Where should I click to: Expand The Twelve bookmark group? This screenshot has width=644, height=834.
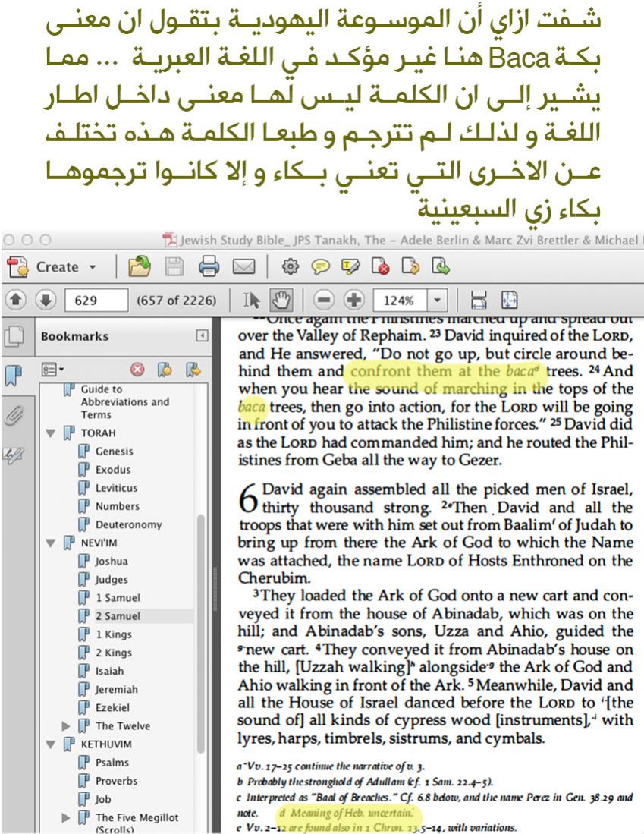pyautogui.click(x=66, y=725)
